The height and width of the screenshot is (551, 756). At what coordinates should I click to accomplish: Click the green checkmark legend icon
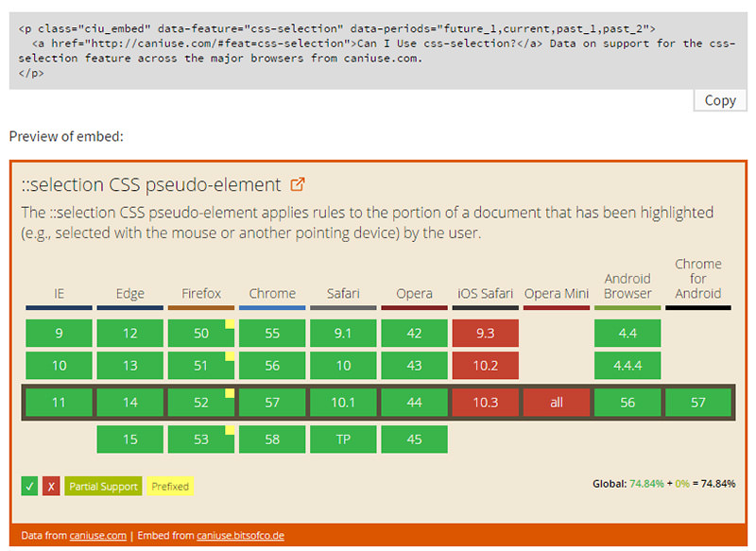tap(29, 486)
